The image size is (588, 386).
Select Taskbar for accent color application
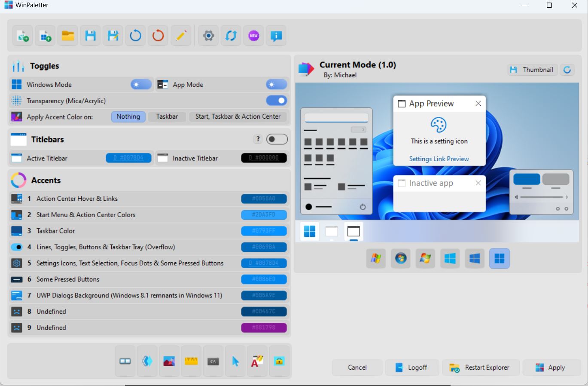click(167, 116)
